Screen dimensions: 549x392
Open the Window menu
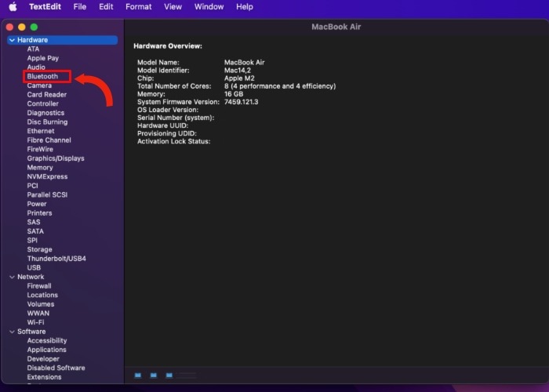click(x=209, y=6)
